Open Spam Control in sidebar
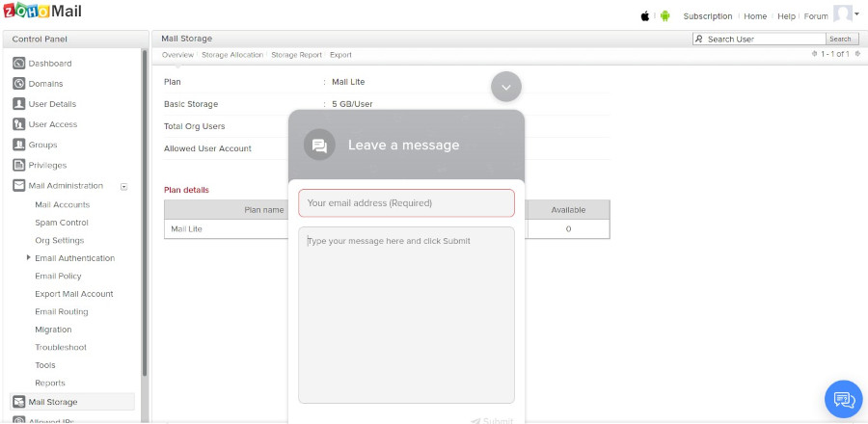This screenshot has height=424, width=868. click(x=62, y=223)
